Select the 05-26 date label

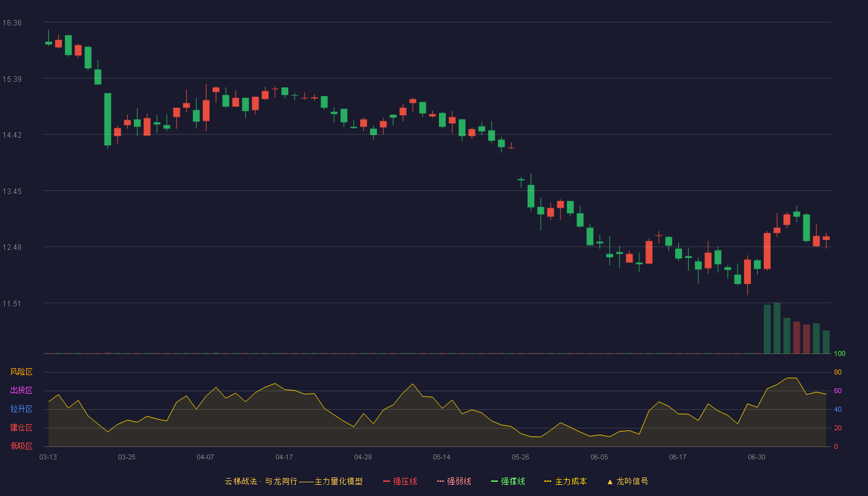520,457
